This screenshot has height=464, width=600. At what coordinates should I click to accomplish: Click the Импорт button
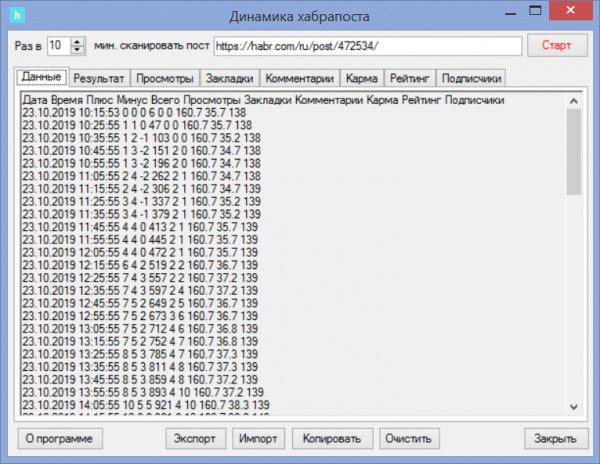click(x=259, y=438)
